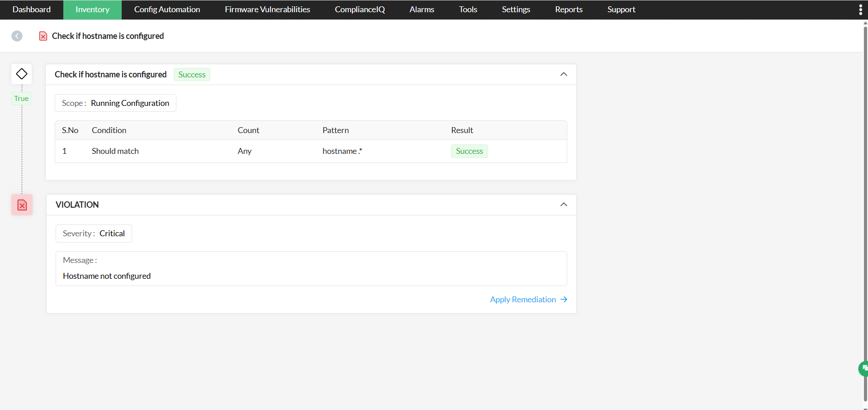Click the hostname .* pattern cell
The height and width of the screenshot is (410, 868).
point(342,151)
